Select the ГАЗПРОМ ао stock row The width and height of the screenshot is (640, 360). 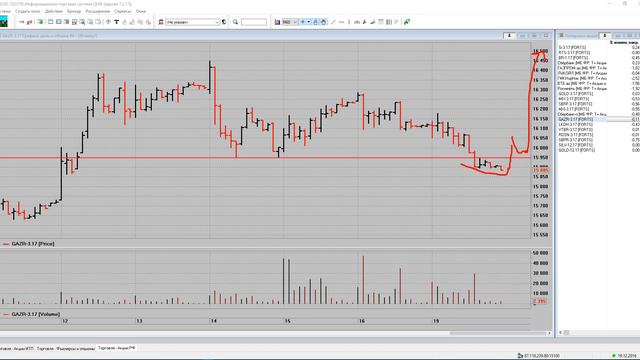(598, 68)
